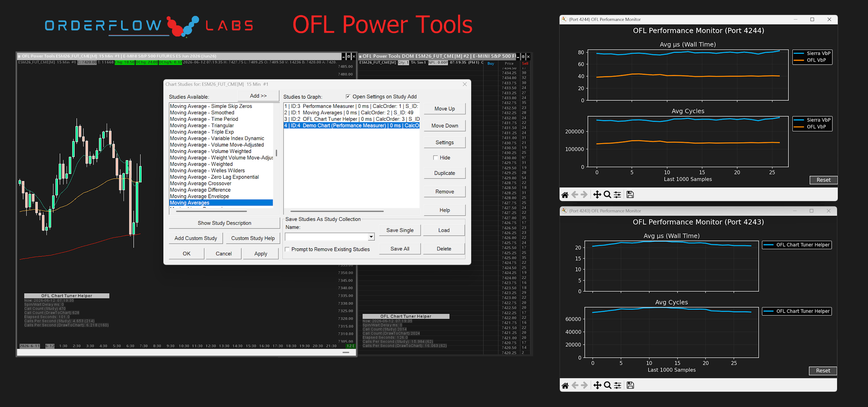Image resolution: width=868 pixels, height=407 pixels.
Task: Select highlighted Moving Averages in available studies
Action: pyautogui.click(x=221, y=203)
